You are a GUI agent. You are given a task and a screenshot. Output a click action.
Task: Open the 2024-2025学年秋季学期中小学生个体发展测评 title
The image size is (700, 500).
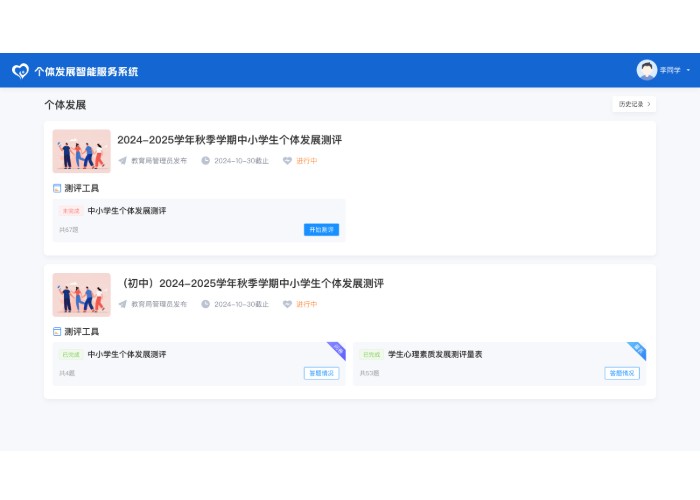[x=229, y=140]
